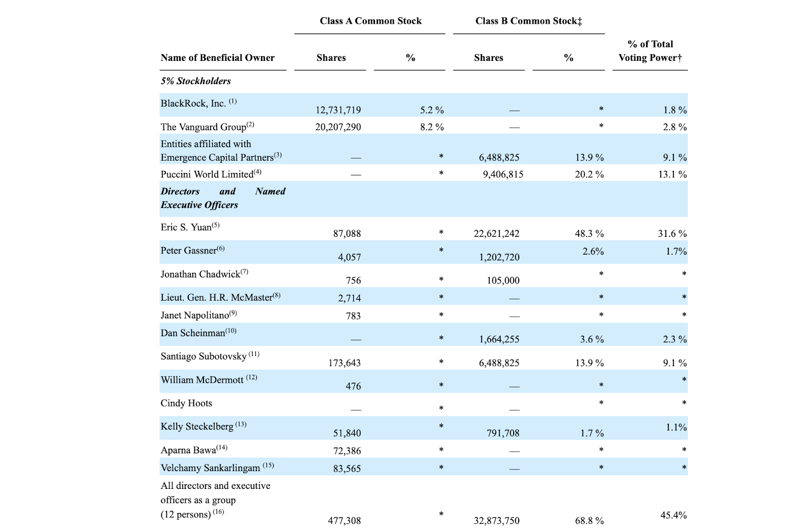
Task: Select Janet Napolitano's Class A shares 783
Action: (x=353, y=316)
